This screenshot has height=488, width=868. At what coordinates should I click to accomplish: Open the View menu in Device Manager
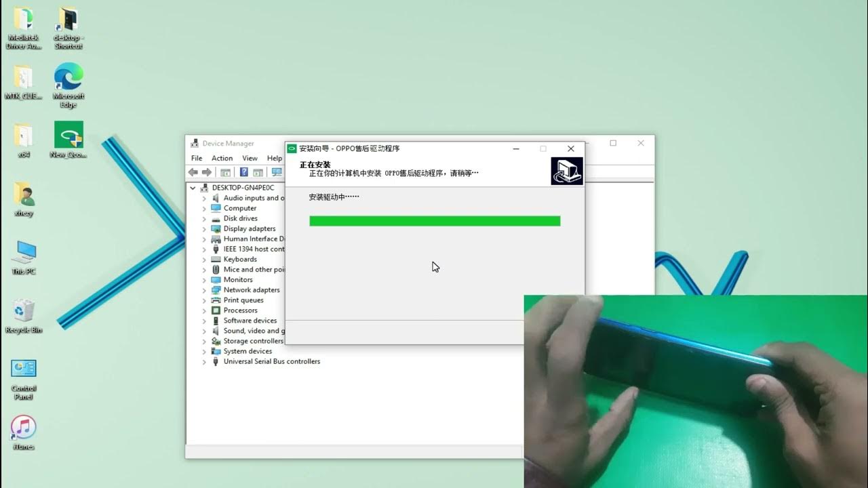click(250, 158)
